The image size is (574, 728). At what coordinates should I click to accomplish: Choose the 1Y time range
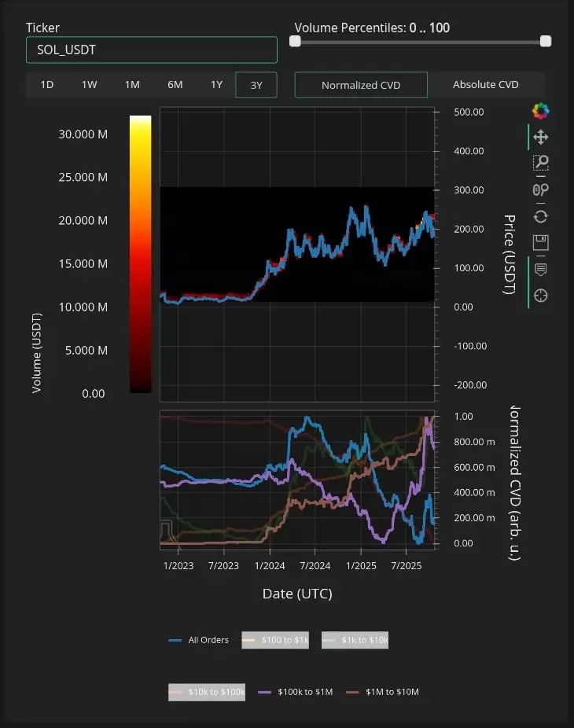coord(216,85)
